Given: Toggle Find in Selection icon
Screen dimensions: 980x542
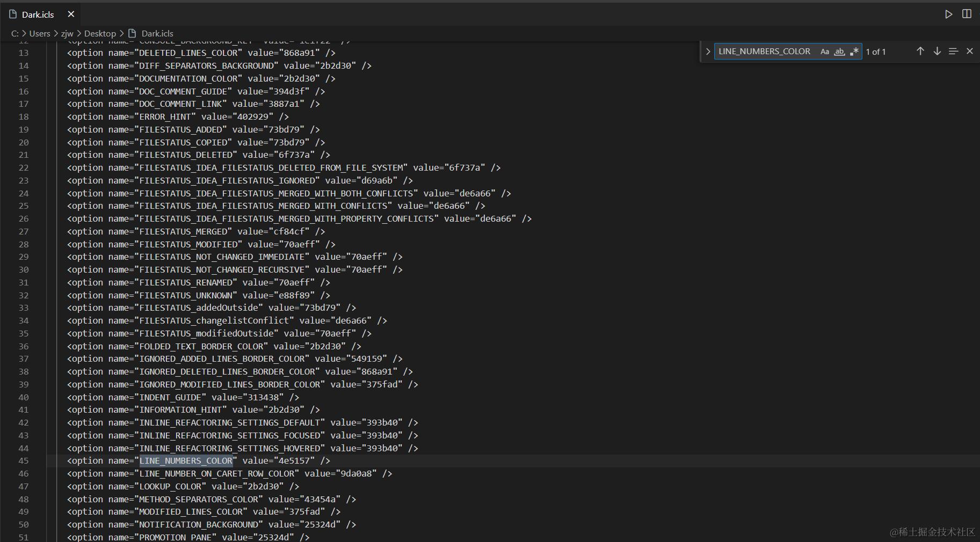Looking at the screenshot, I should pyautogui.click(x=953, y=51).
